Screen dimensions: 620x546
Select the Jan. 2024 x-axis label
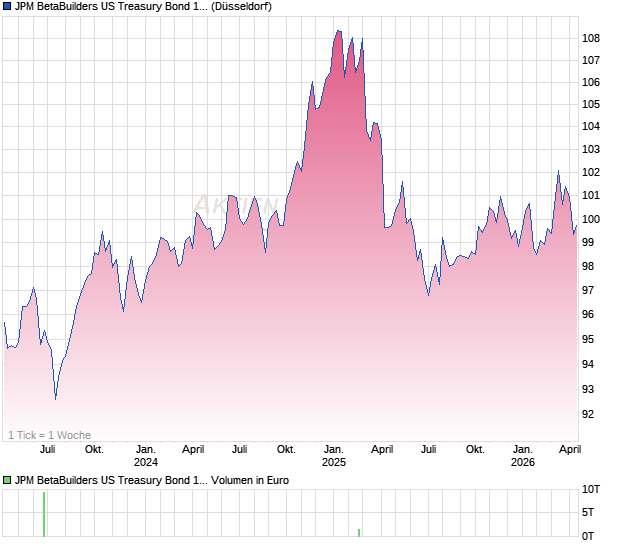tap(146, 456)
